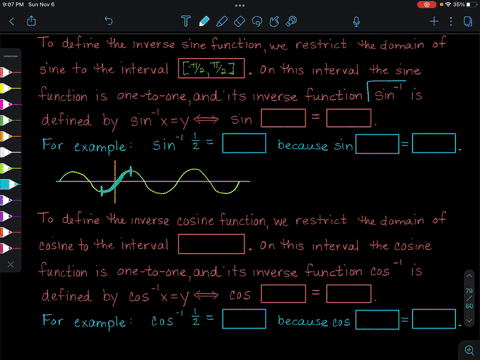
Task: Select the hand pointer tool
Action: point(274,21)
